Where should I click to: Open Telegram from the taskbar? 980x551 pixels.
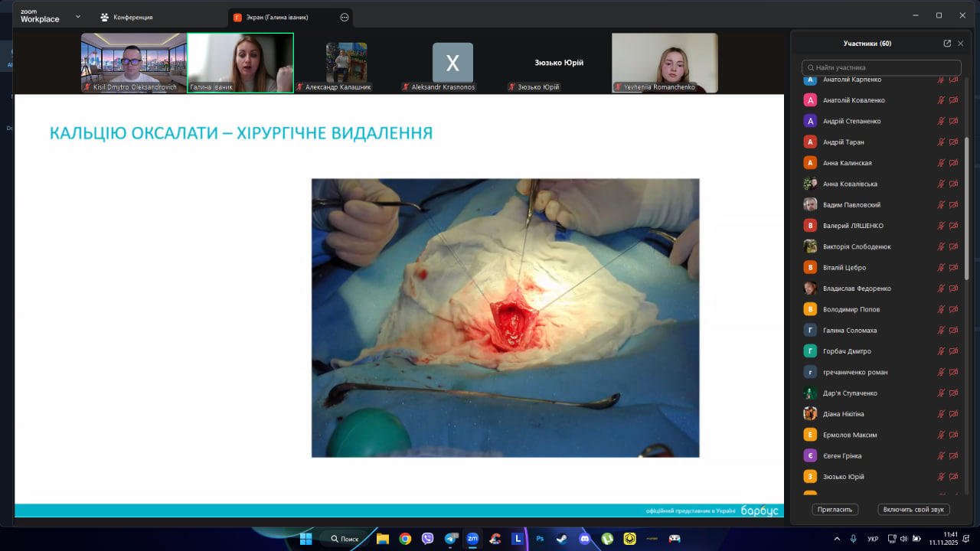pos(450,539)
